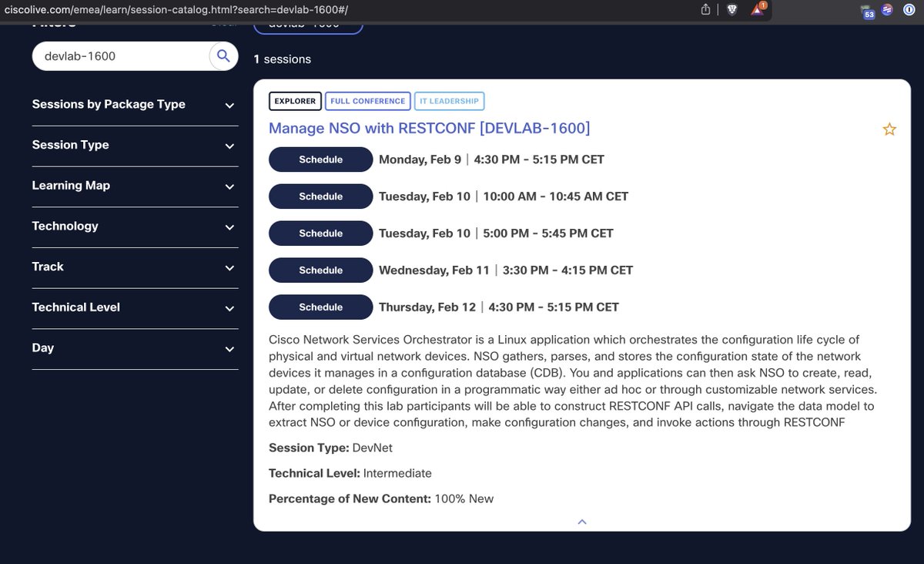Open Manage NSO with RESTCONF title link
The image size is (924, 564).
tap(430, 129)
